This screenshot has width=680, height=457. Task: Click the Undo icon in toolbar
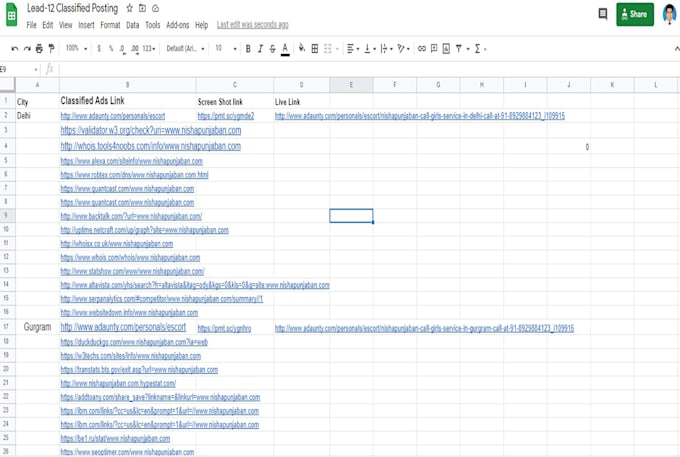click(x=15, y=49)
